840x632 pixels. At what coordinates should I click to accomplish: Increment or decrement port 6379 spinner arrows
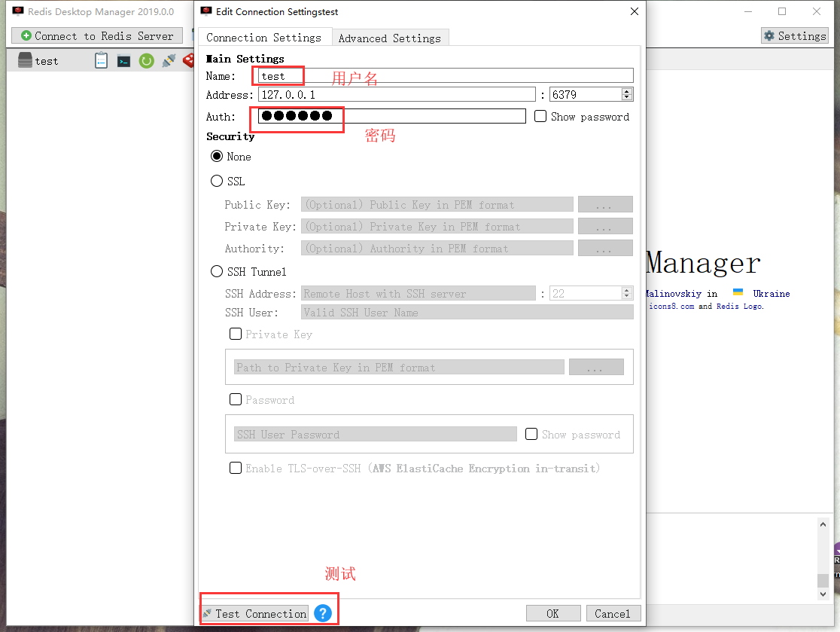627,94
